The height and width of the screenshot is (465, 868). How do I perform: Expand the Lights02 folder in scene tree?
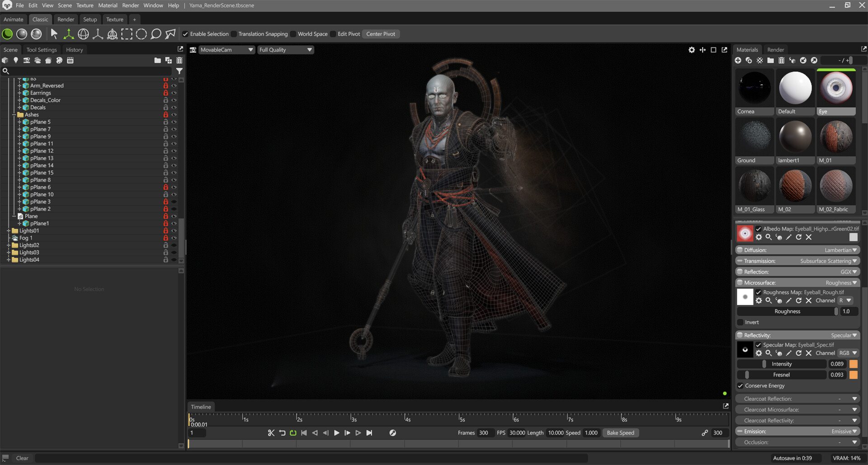pyautogui.click(x=9, y=245)
